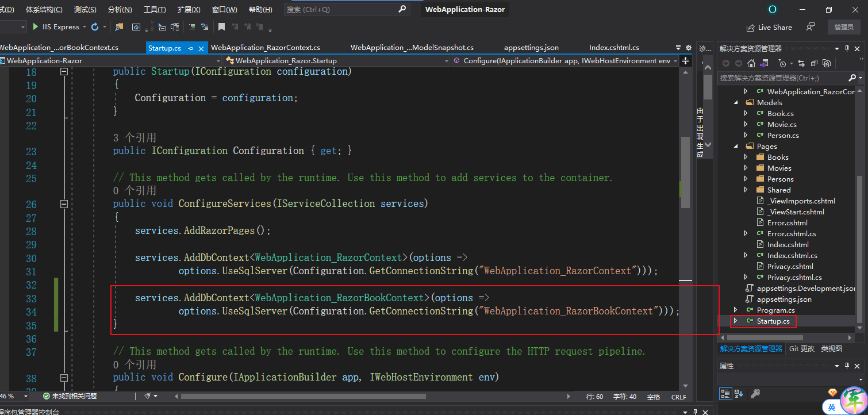The image size is (868, 415).
Task: Open the 工具(T) menu
Action: click(155, 10)
